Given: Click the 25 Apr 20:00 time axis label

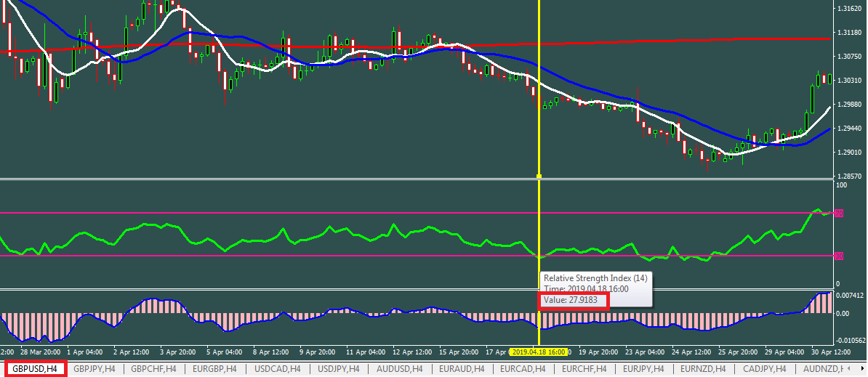Looking at the screenshot, I should pos(737,352).
